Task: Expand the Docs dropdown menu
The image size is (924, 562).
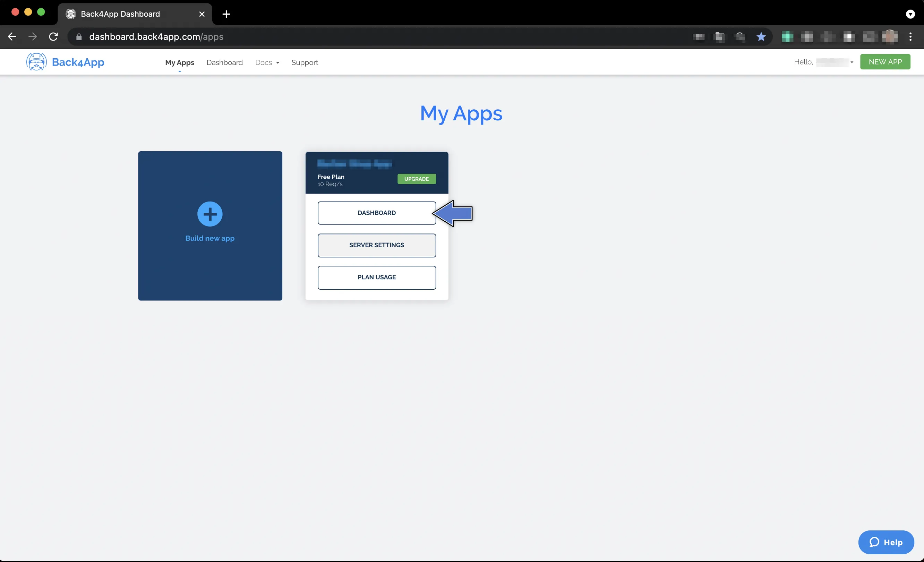Action: pos(267,62)
